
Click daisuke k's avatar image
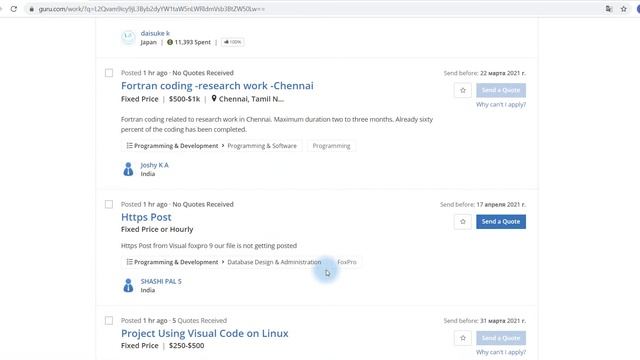[128, 38]
